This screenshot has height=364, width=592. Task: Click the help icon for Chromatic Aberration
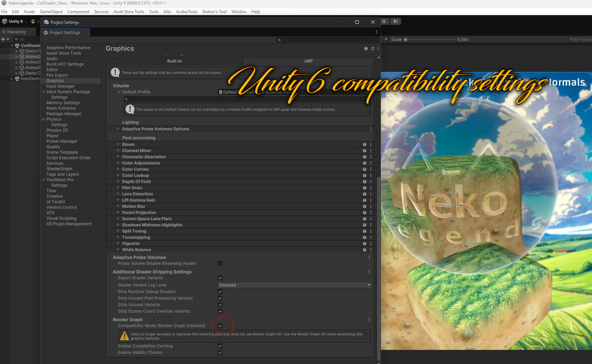click(365, 157)
